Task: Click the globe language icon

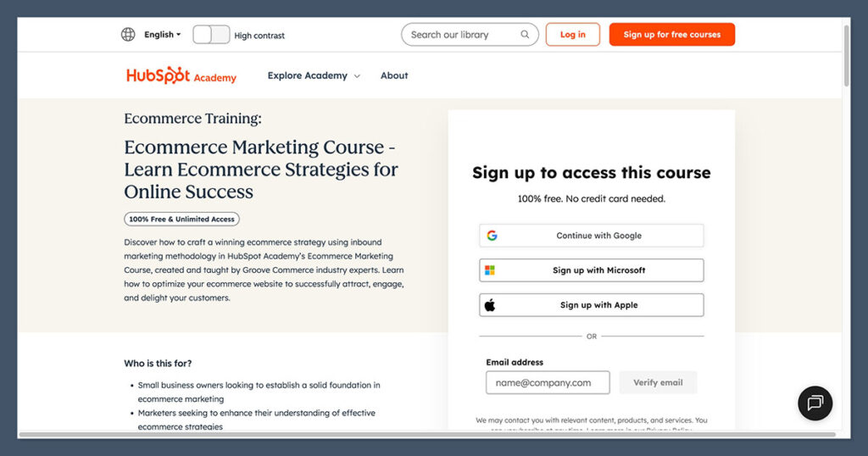Action: 128,35
